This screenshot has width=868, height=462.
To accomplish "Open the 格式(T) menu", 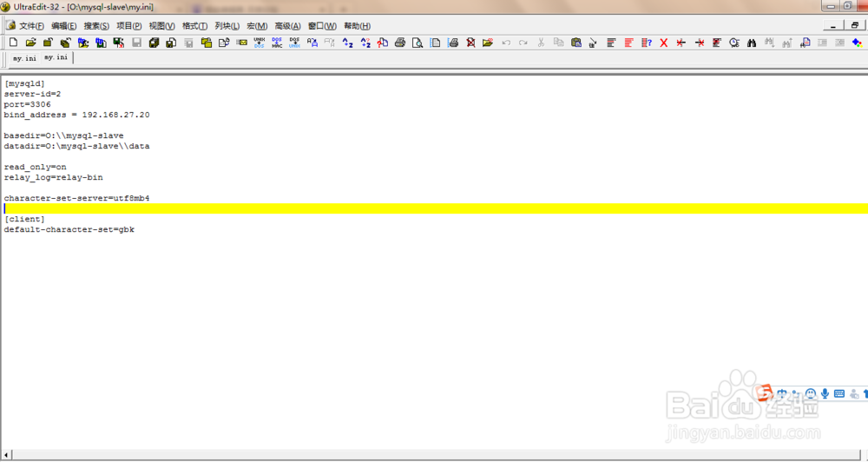I will pyautogui.click(x=194, y=26).
